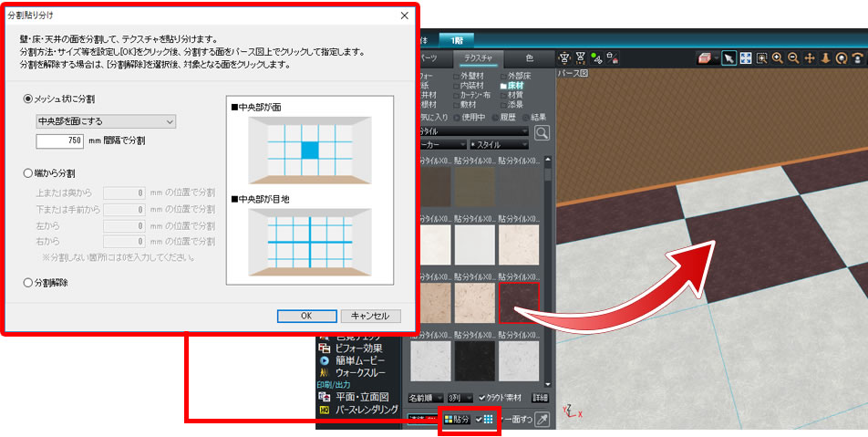This screenshot has height=437, width=868.
Task: Click the eyedropper picker icon
Action: click(542, 419)
